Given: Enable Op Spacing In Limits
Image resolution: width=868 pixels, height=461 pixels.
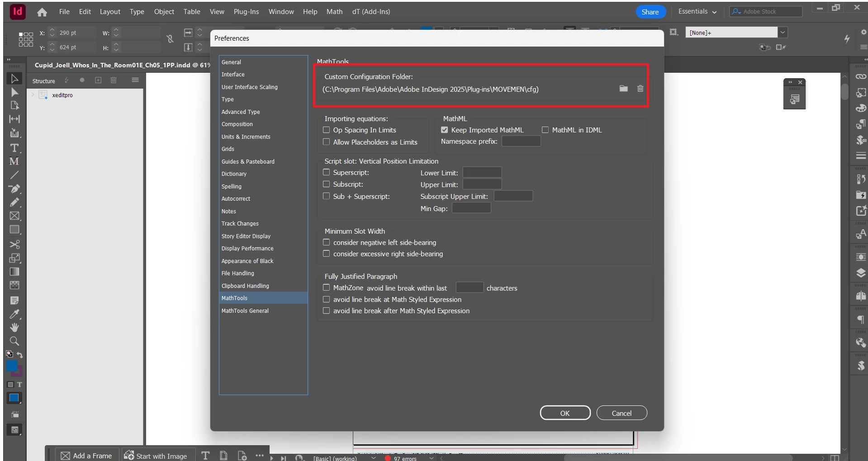Looking at the screenshot, I should pos(326,130).
